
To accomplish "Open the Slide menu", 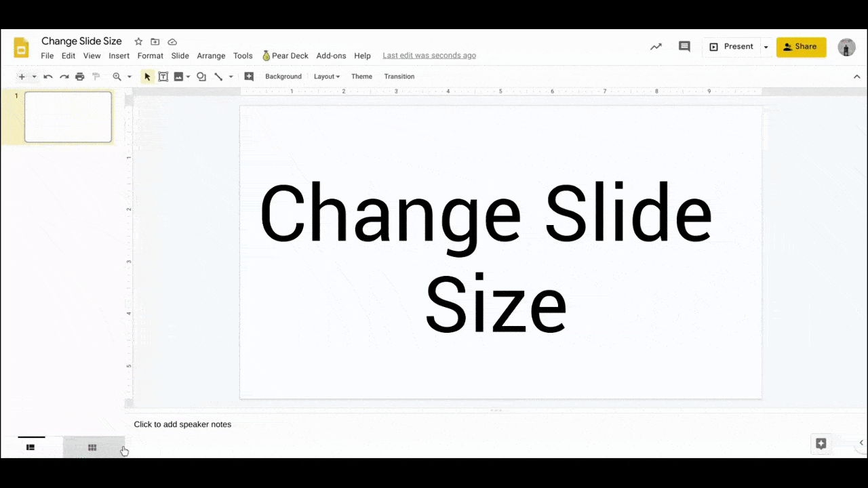I will (180, 56).
